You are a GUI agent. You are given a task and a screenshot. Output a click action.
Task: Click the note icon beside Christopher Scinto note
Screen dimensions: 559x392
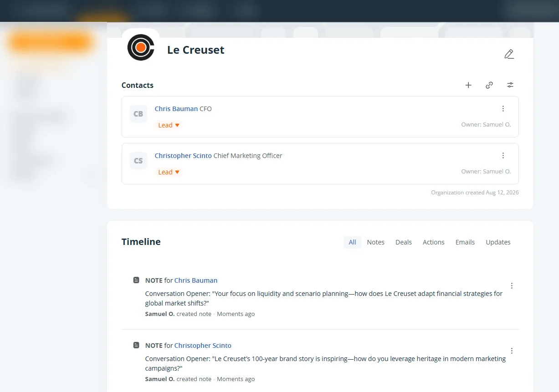[x=136, y=345]
